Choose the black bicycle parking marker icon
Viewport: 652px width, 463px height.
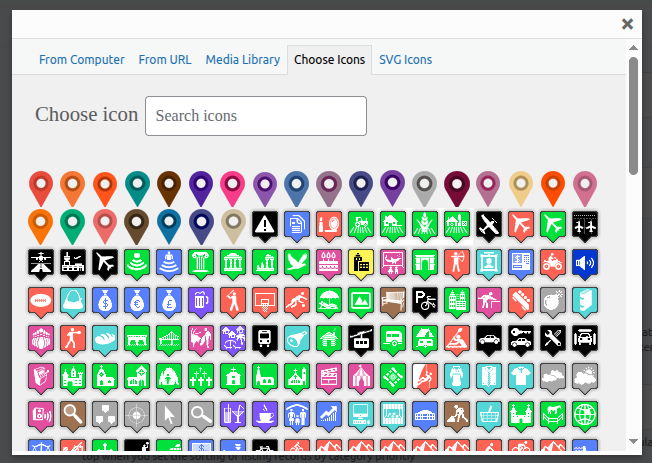425,303
